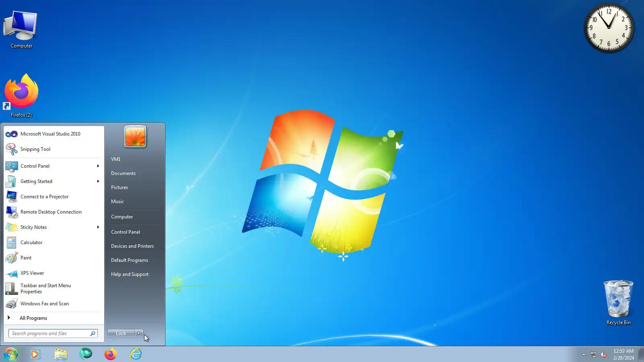The height and width of the screenshot is (362, 644).
Task: Click the user account picture thumbnail
Action: click(135, 137)
